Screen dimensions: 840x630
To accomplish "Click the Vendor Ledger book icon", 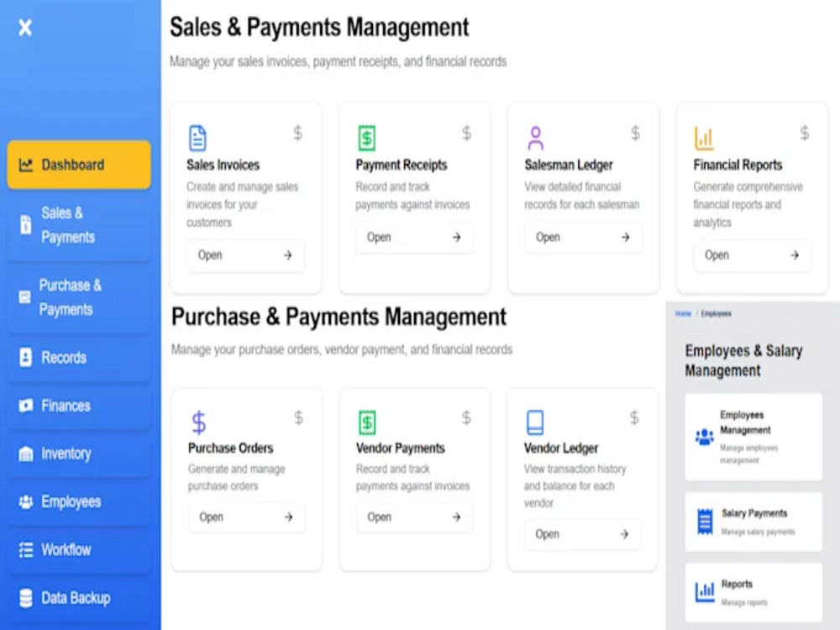I will click(x=535, y=423).
